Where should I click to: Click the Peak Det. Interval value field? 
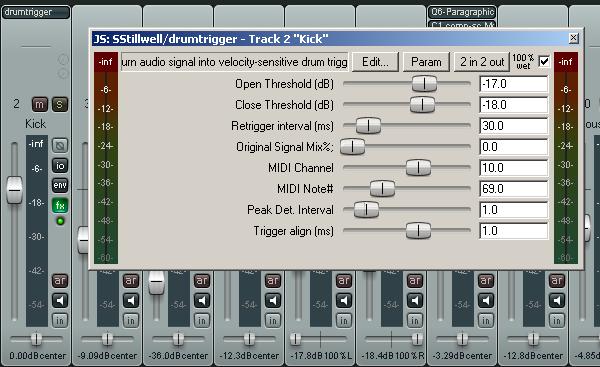[x=514, y=210]
